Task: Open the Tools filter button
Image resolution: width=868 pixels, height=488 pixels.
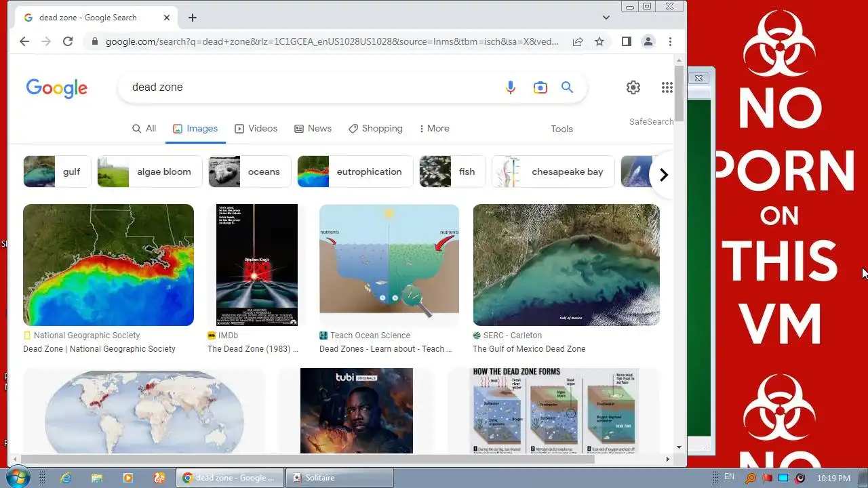Action: (561, 129)
